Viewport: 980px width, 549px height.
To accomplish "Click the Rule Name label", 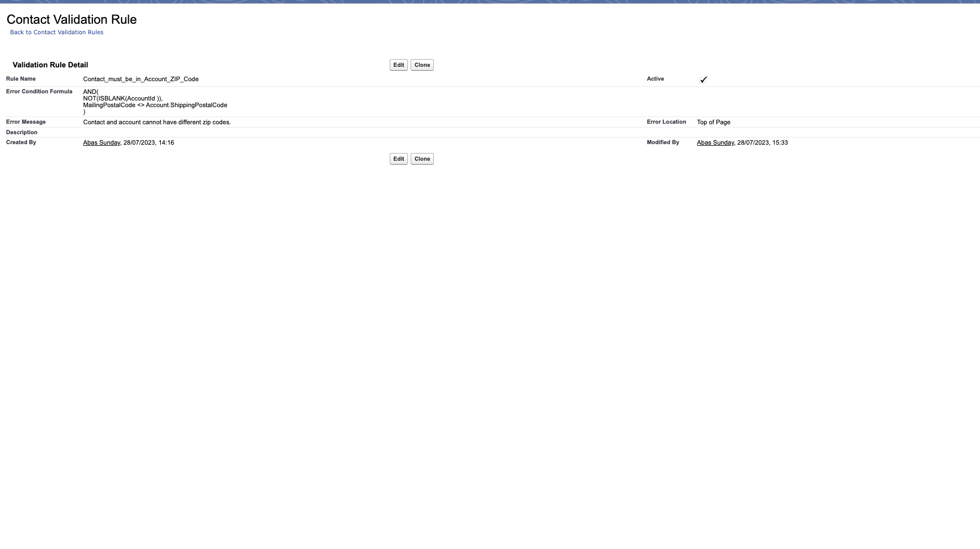I will [x=21, y=78].
